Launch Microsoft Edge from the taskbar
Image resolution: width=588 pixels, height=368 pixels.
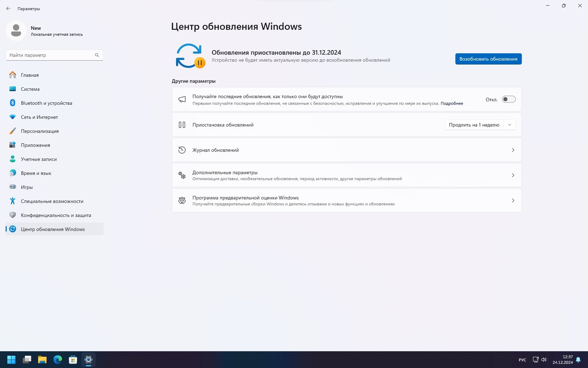click(x=58, y=360)
